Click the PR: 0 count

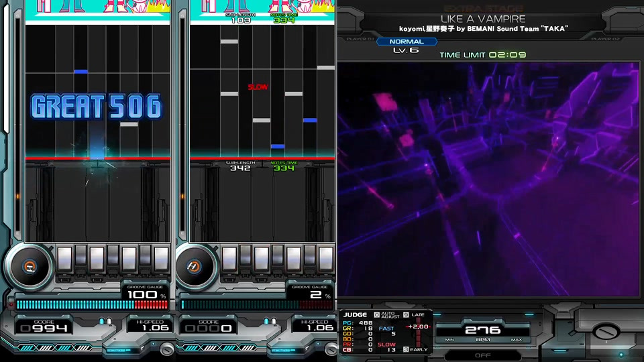pyautogui.click(x=358, y=345)
